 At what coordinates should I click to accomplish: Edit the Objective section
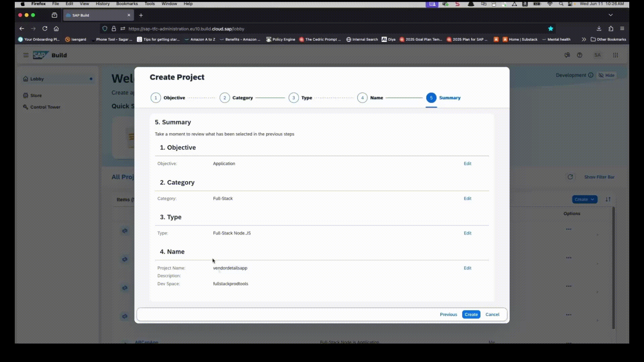(x=467, y=164)
